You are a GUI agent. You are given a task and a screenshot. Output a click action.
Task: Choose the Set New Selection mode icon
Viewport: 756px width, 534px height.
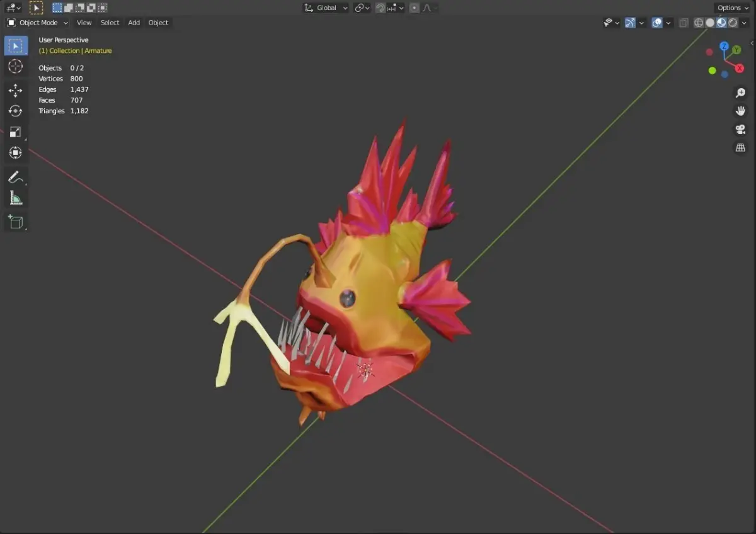click(57, 8)
